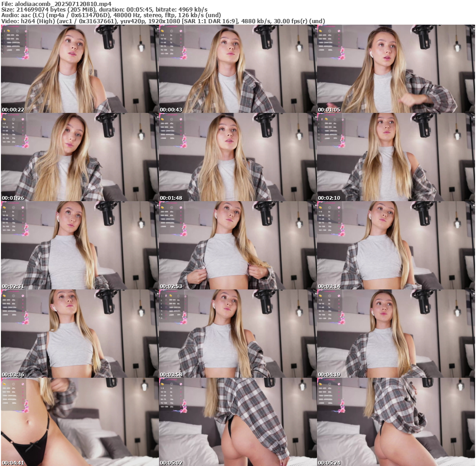Select the thumbnail stamped 00:00:43
The image size is (476, 466).
[x=238, y=69]
